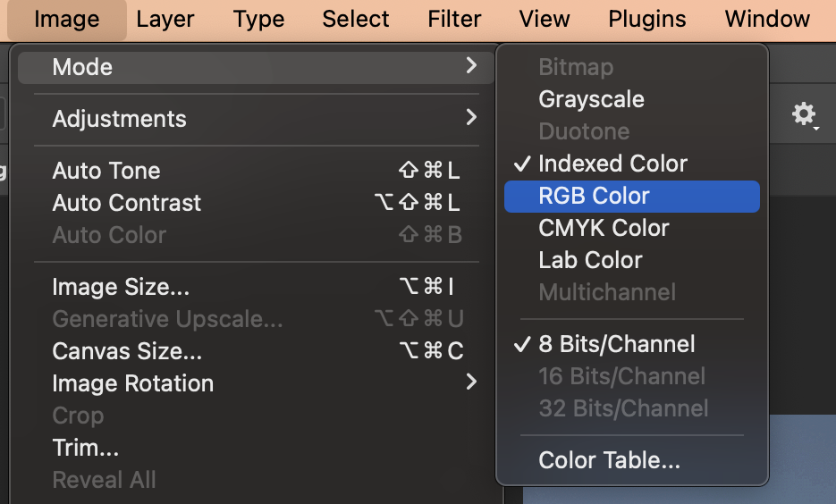
Task: Open the Color Table dialog
Action: pos(609,461)
